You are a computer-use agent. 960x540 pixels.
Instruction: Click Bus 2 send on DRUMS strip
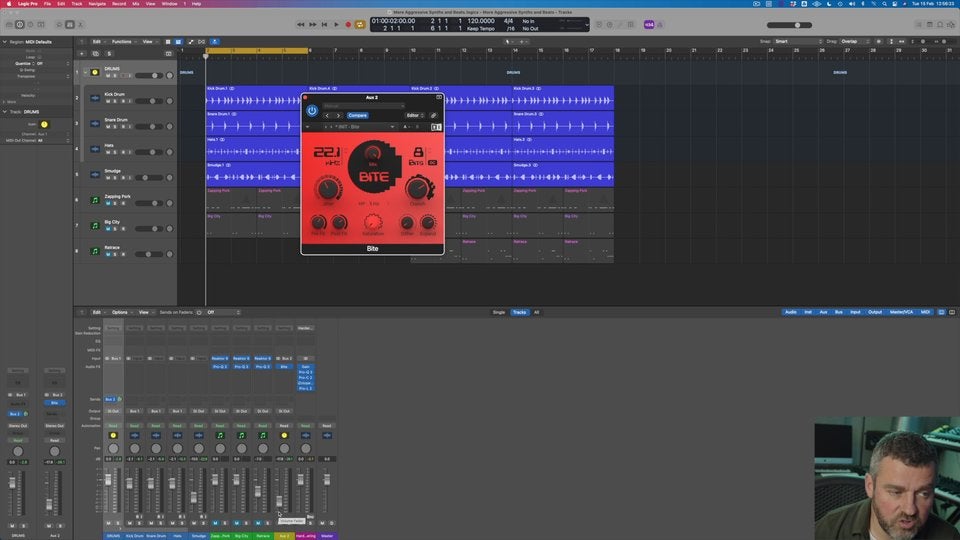[x=110, y=399]
